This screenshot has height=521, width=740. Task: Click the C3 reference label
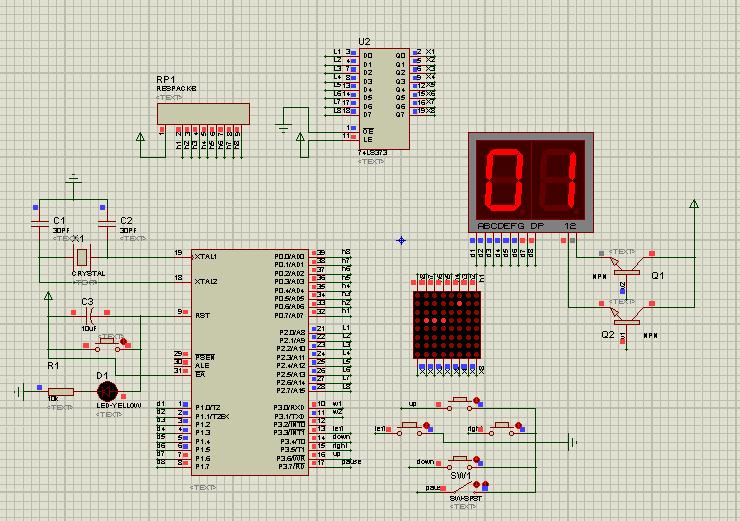(x=87, y=302)
